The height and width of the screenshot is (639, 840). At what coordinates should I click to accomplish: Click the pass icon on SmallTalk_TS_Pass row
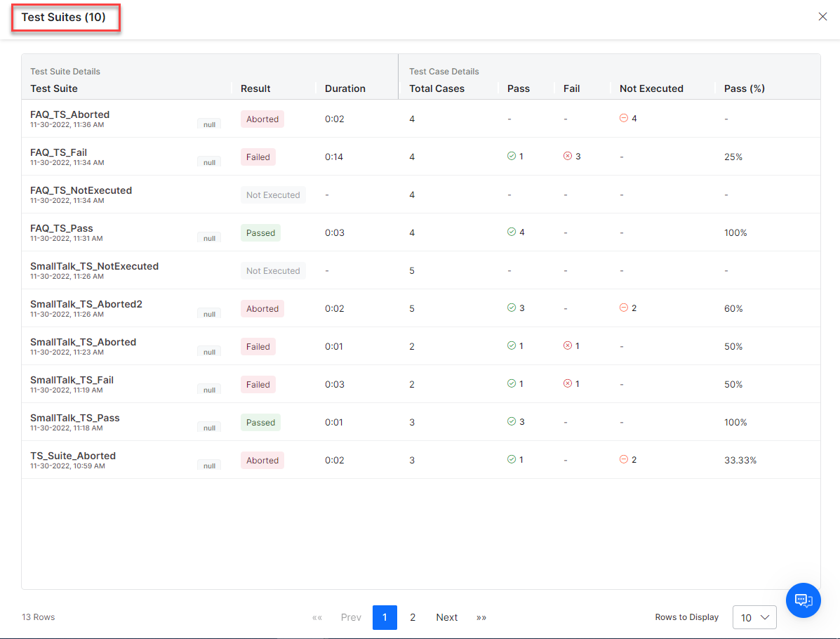tap(511, 421)
